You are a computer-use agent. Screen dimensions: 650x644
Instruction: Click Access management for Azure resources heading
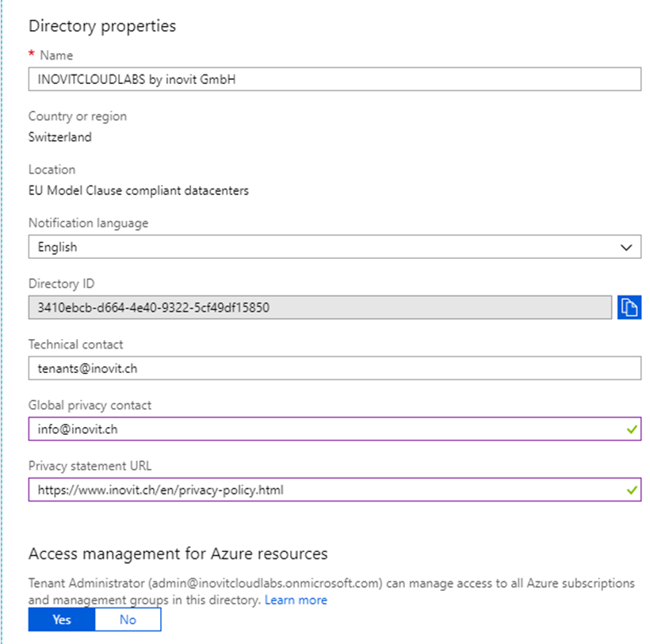point(178,554)
